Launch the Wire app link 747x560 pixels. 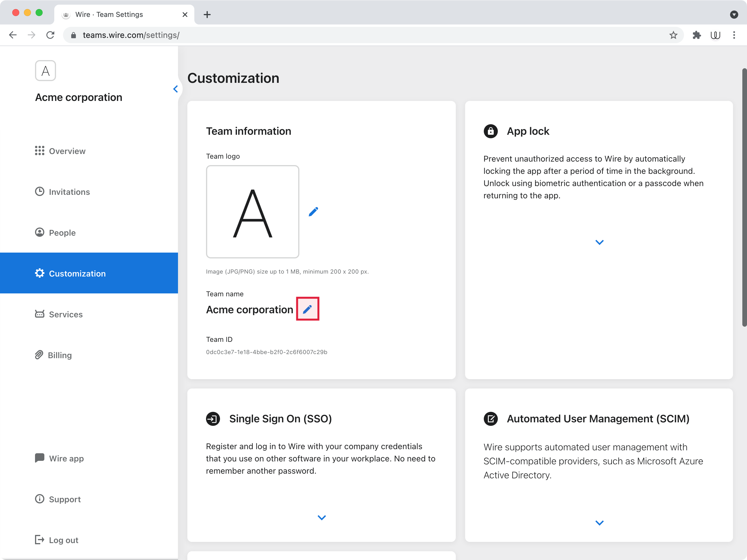tap(60, 459)
